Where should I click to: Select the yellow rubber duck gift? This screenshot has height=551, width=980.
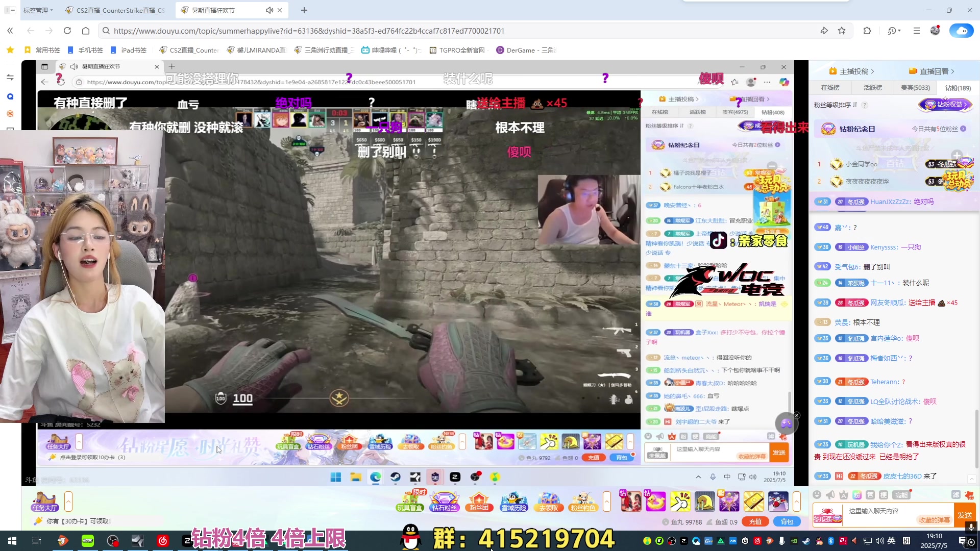[x=656, y=502]
